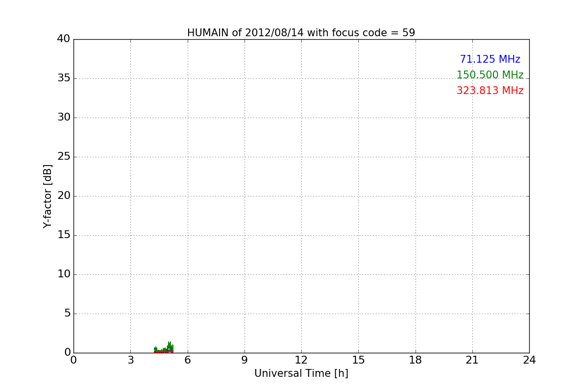Click the plot title mentioning HUMAIN 2012/08/14

point(301,33)
